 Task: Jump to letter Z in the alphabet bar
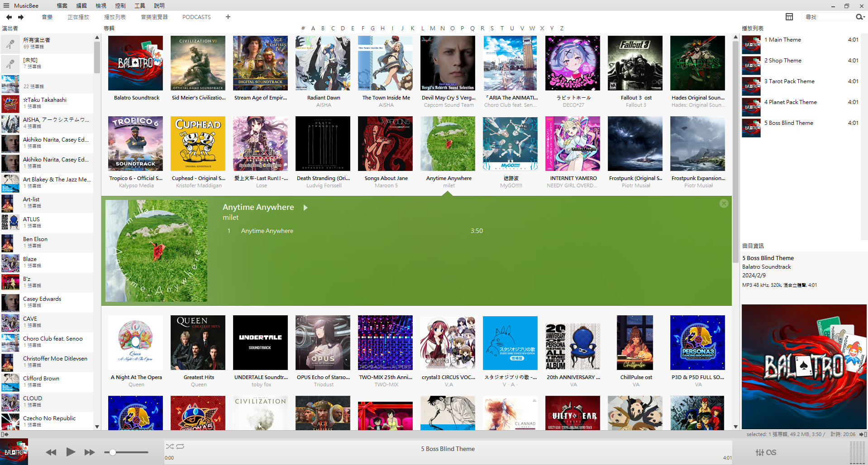[x=562, y=28]
